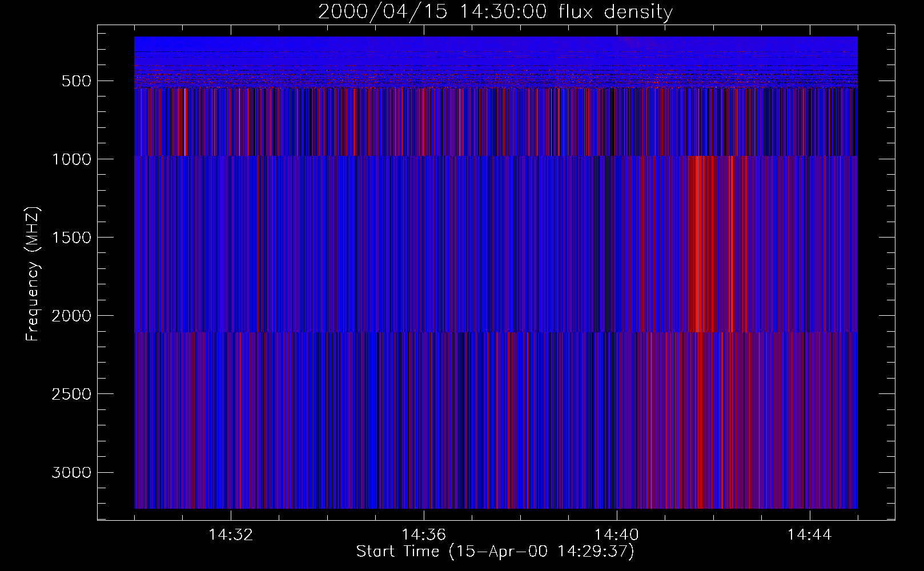Select the 2000 frequency tick label
The image size is (924, 571).
tap(71, 316)
